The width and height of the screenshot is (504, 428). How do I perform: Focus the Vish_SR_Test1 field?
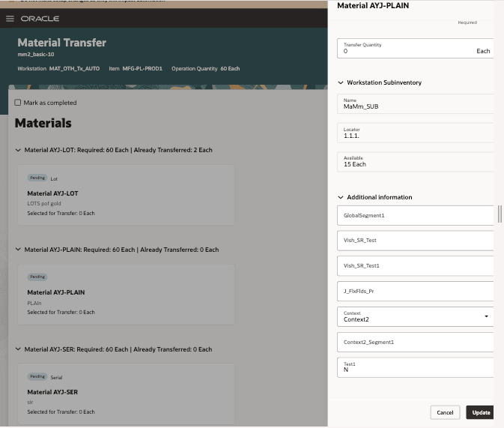click(416, 266)
